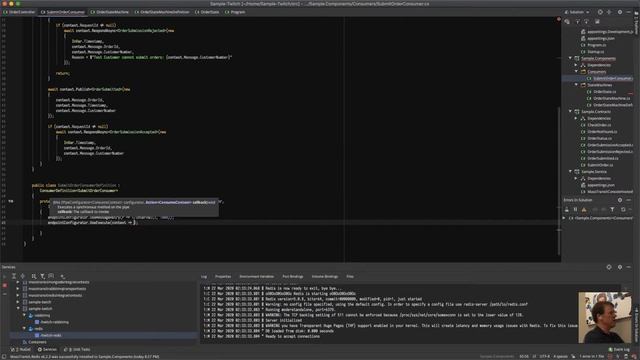640x360 pixels.
Task: Expand Dependencies under Sample.Contracts
Action: (x=576, y=118)
